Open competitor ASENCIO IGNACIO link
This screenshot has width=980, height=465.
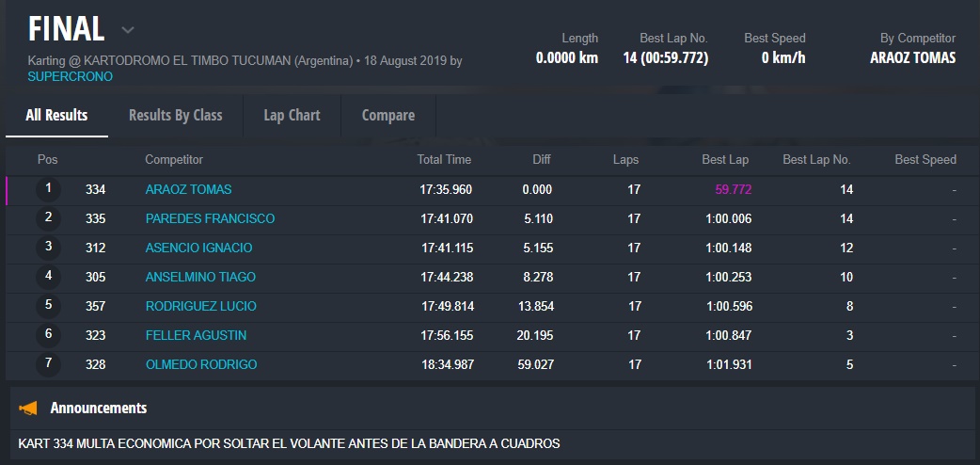pyautogui.click(x=198, y=248)
